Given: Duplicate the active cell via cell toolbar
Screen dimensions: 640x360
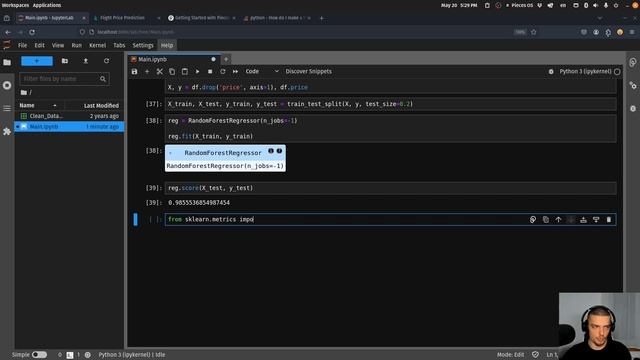Looking at the screenshot, I should point(546,220).
